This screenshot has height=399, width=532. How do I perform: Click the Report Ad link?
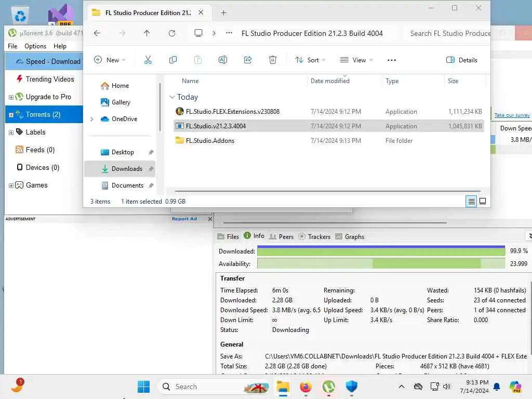(184, 219)
